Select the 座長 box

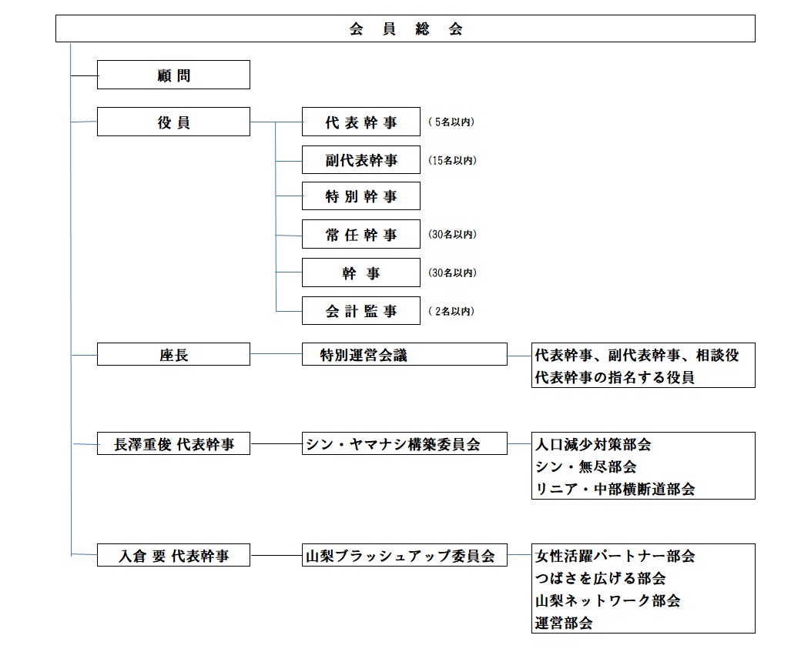tap(173, 355)
